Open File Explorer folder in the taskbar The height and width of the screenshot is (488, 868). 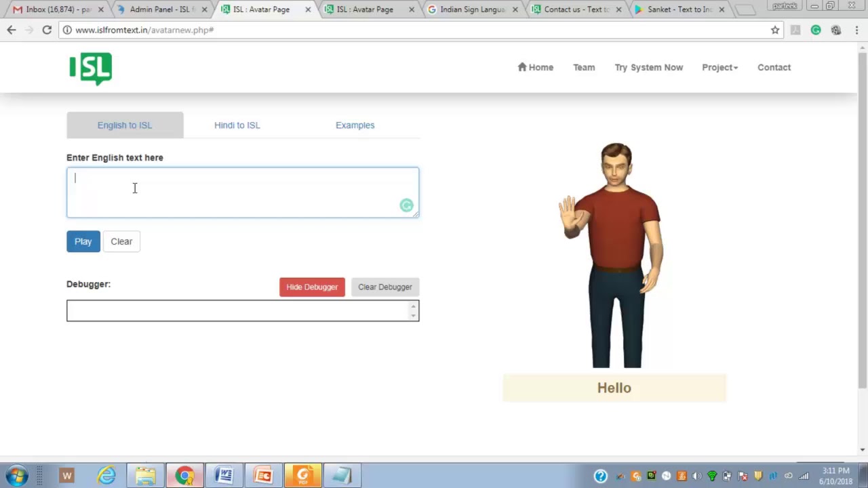[x=145, y=476]
